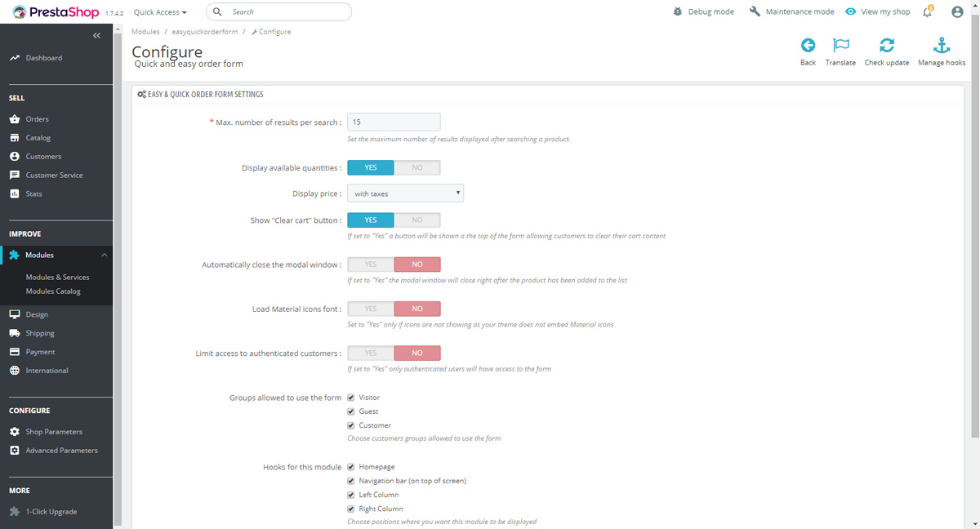This screenshot has height=529, width=980.
Task: Collapse the Modules sidebar section
Action: click(x=104, y=256)
